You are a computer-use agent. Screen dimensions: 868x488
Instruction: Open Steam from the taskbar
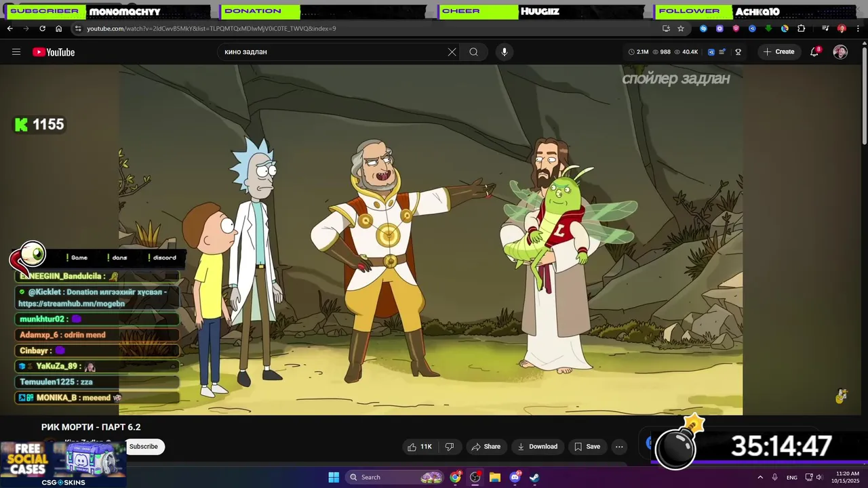click(x=534, y=477)
